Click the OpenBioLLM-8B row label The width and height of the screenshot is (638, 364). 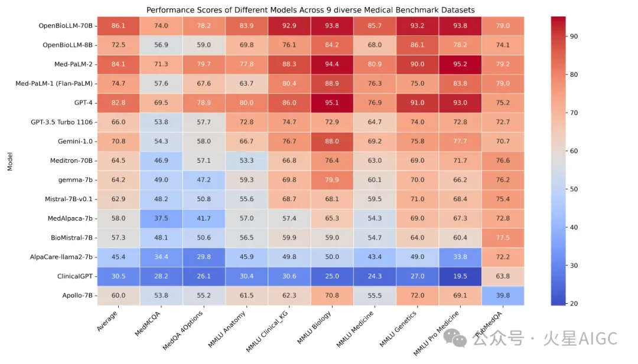(67, 45)
